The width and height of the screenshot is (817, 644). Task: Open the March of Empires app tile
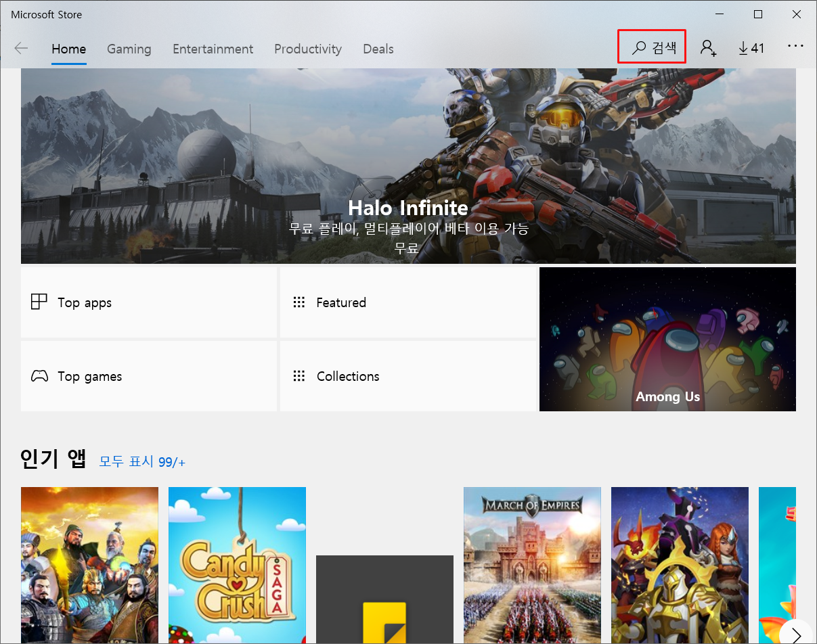pos(532,566)
